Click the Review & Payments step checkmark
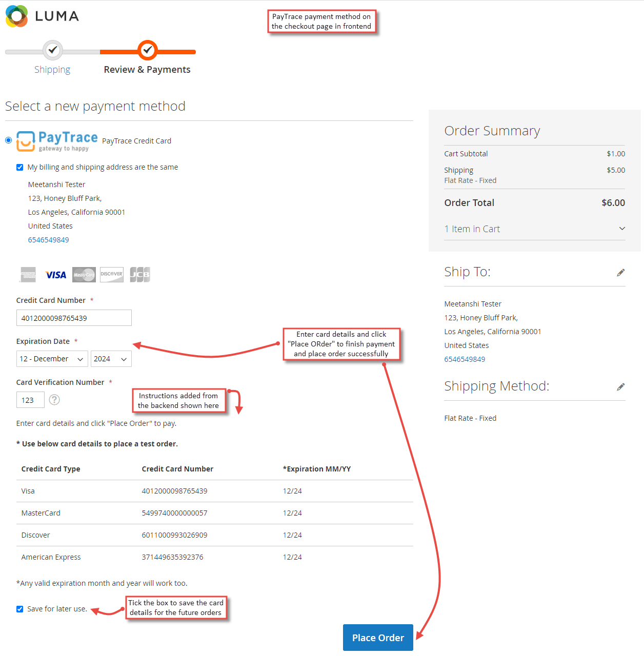644x656 pixels. click(148, 50)
